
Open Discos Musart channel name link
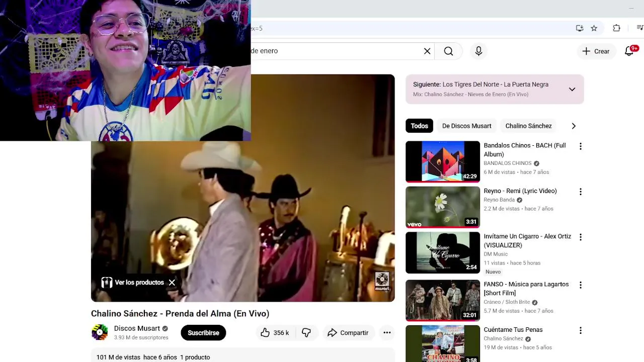coord(137,328)
